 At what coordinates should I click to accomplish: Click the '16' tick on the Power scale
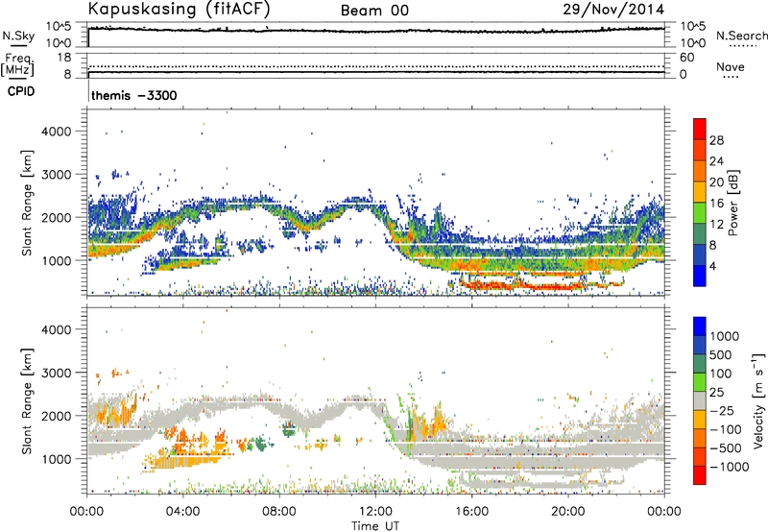716,204
